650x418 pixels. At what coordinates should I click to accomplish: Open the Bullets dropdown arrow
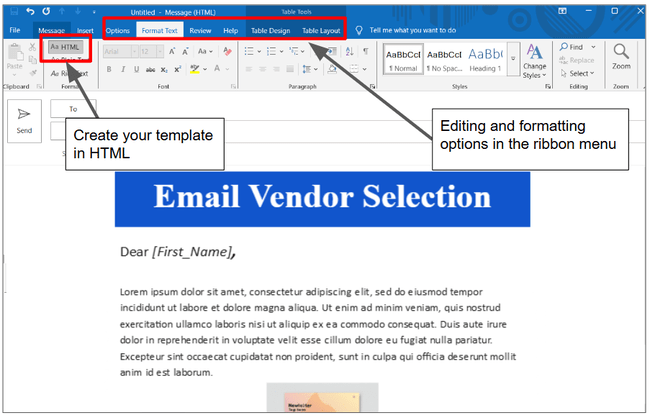coord(259,52)
